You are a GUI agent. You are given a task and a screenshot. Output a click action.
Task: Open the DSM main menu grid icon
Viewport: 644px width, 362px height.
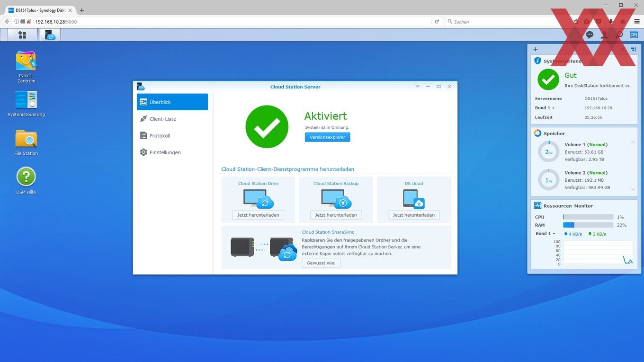click(22, 35)
